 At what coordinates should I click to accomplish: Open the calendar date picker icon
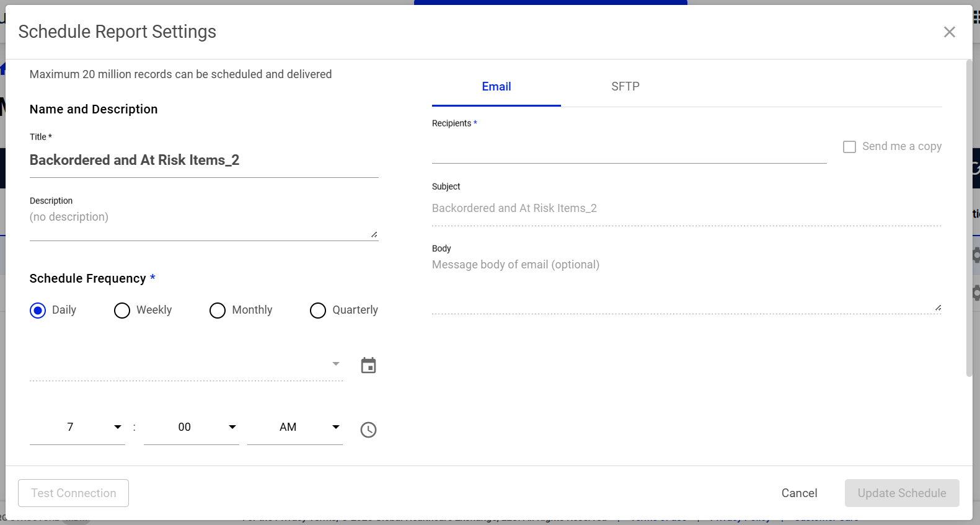pos(368,366)
